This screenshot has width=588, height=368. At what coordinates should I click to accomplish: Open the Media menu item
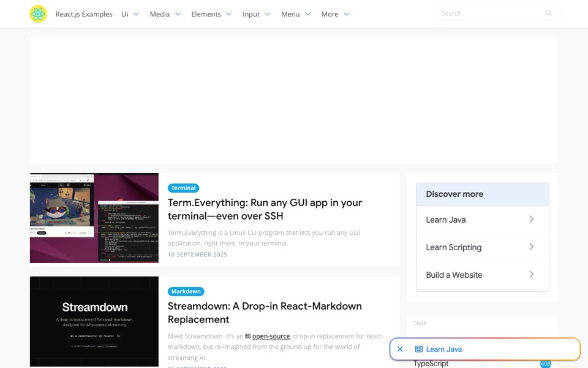(x=160, y=14)
